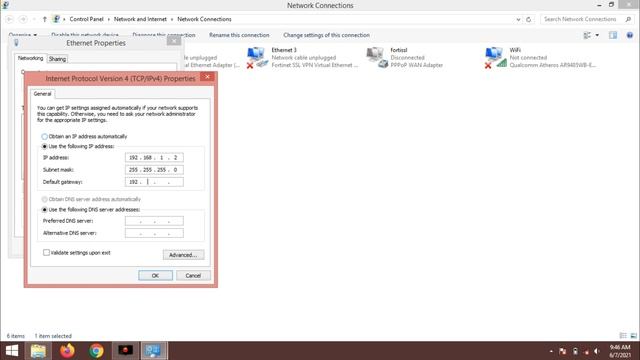640x360 pixels.
Task: Open the Advanced settings button
Action: [x=183, y=255]
